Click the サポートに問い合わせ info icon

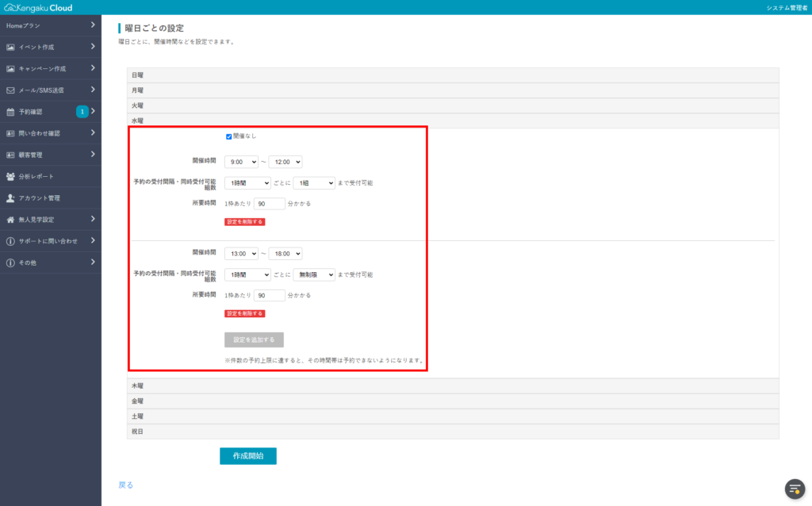tap(10, 241)
